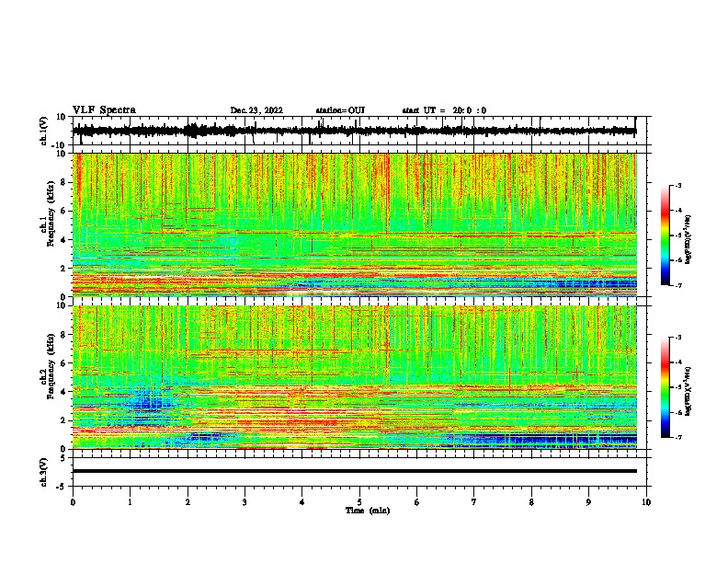The image size is (728, 563).
Task: Click the ch.1 color bar log(PSD) label
Action: (688, 239)
